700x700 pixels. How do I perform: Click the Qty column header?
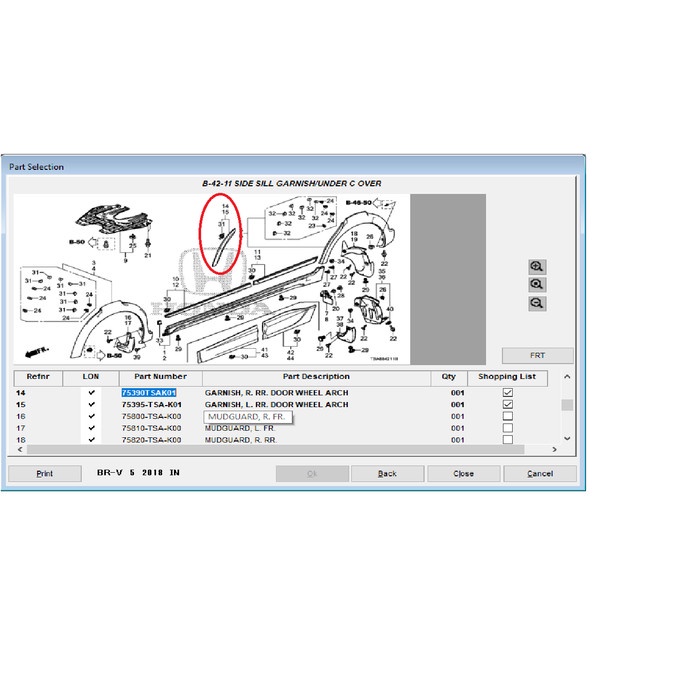pyautogui.click(x=449, y=377)
